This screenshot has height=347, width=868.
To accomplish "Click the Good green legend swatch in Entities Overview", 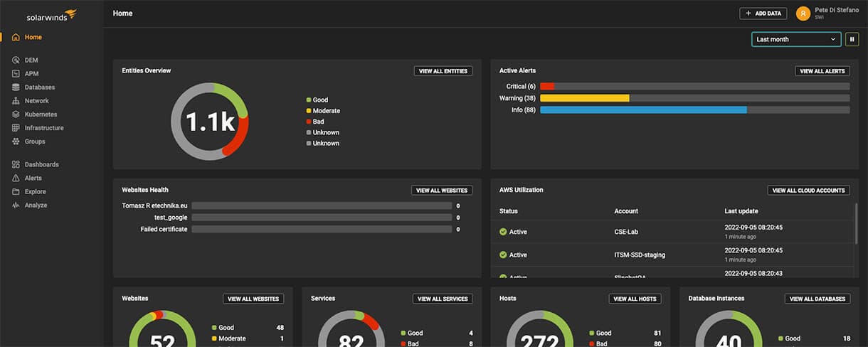I will (x=309, y=100).
